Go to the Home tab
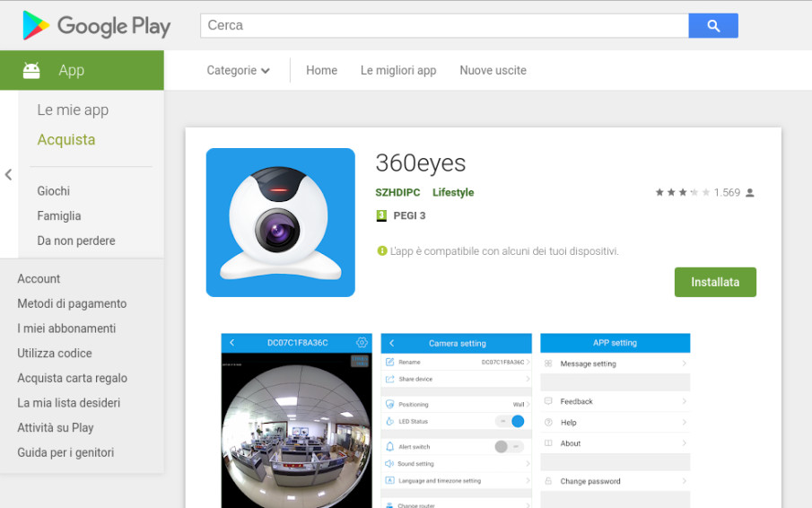This screenshot has height=508, width=812. [x=321, y=70]
